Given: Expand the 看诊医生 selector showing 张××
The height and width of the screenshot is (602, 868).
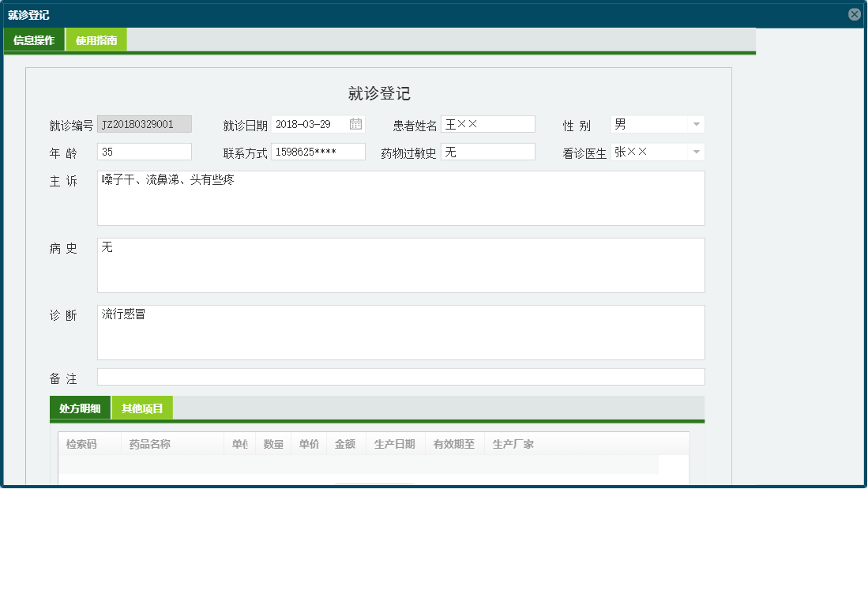Looking at the screenshot, I should [656, 152].
